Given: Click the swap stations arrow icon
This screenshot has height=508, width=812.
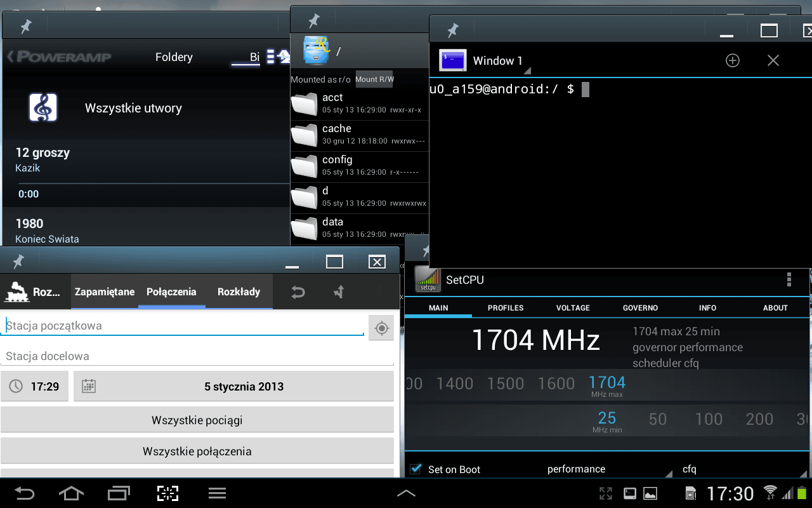Looking at the screenshot, I should point(298,292).
